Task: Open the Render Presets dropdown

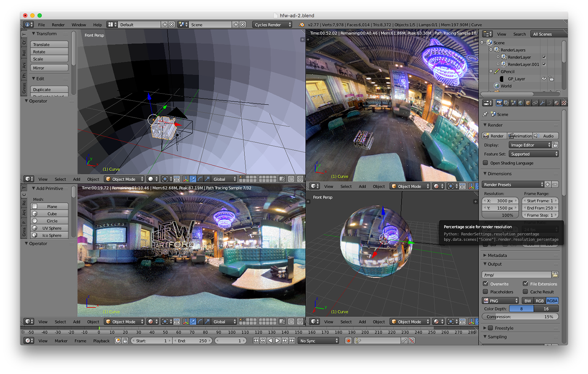Action: pos(513,185)
